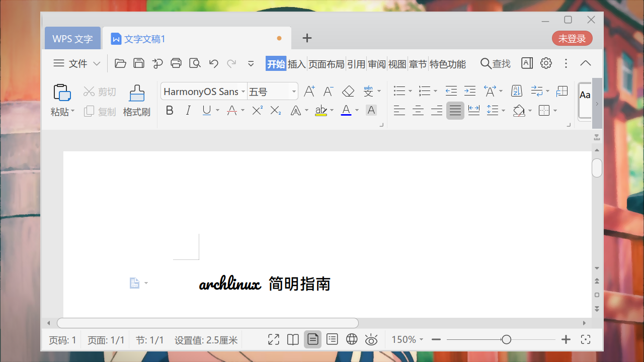
Task: Switch to the 插入 ribbon tab
Action: [x=297, y=63]
